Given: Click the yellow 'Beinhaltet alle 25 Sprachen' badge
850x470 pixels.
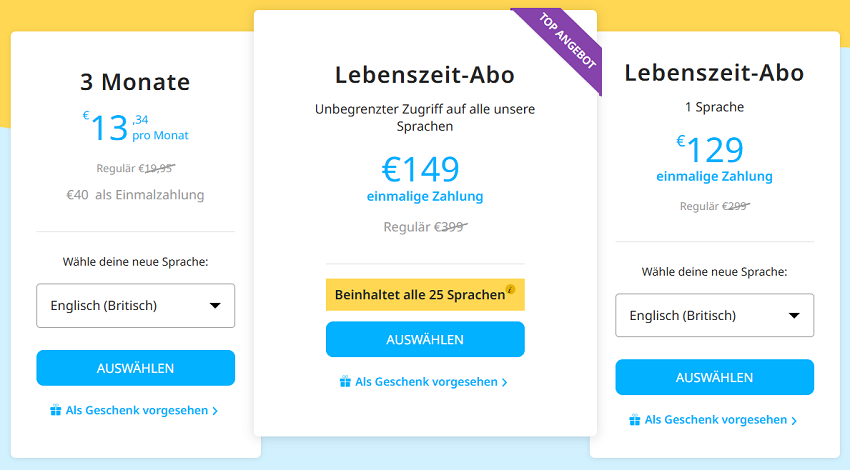Looking at the screenshot, I should tap(420, 295).
